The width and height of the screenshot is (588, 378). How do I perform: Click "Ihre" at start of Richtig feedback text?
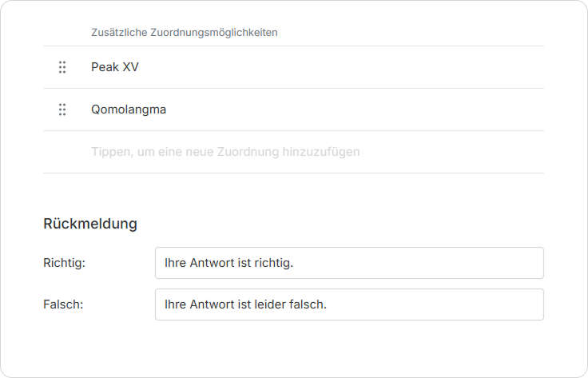pos(175,263)
